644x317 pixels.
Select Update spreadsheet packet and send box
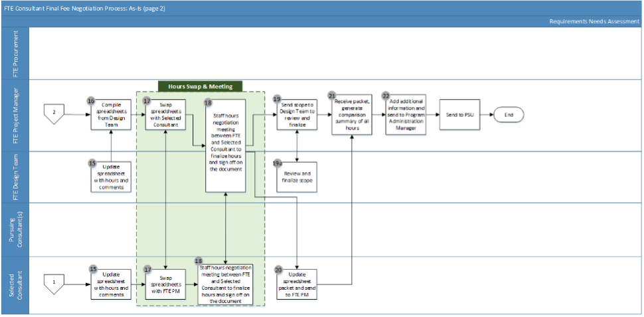(x=297, y=284)
